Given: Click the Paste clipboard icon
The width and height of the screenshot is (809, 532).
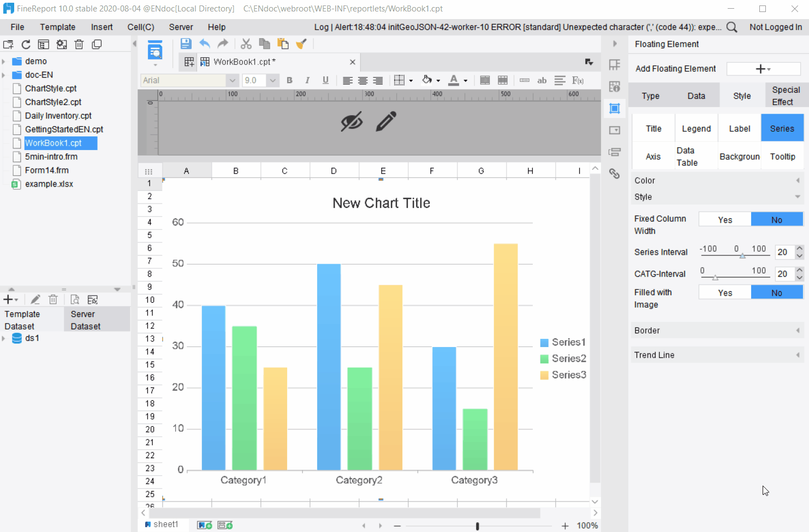Looking at the screenshot, I should (283, 44).
